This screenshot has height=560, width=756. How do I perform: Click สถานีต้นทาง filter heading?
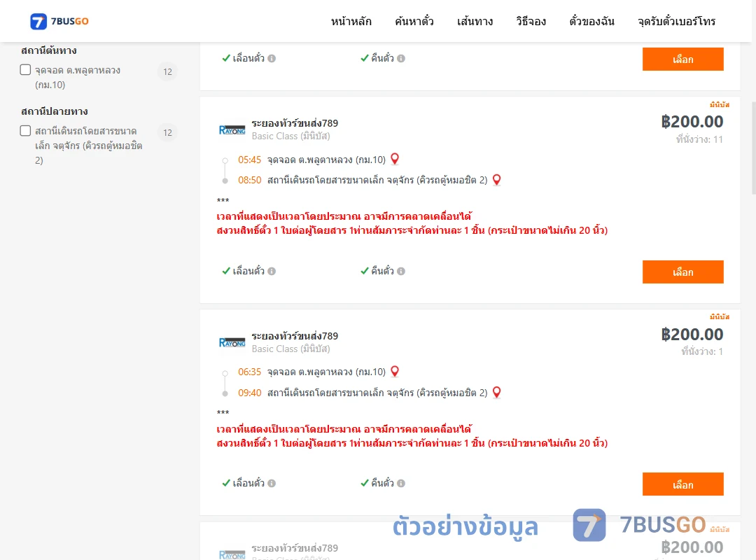[x=49, y=50]
